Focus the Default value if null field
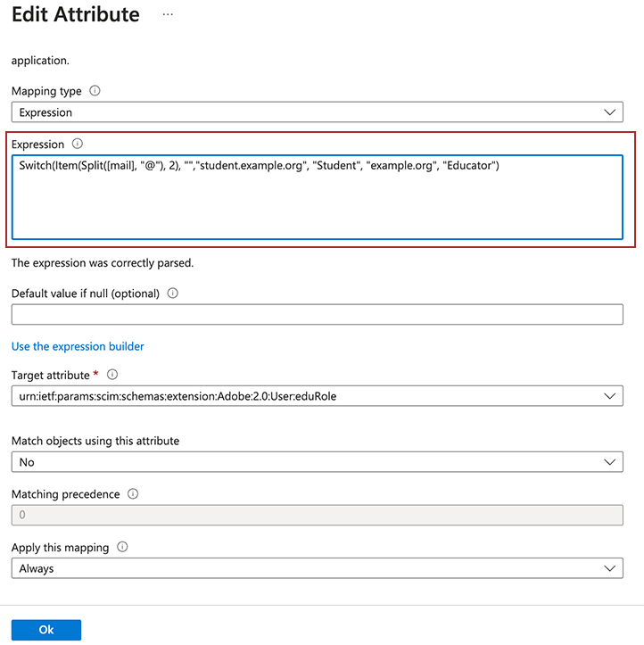The image size is (644, 645). click(x=317, y=314)
